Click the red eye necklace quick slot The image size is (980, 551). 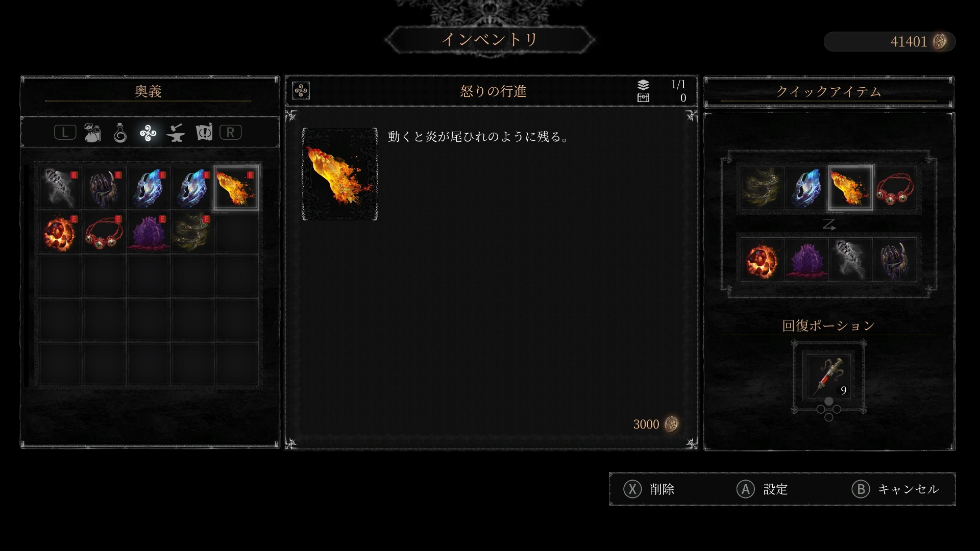(x=895, y=188)
